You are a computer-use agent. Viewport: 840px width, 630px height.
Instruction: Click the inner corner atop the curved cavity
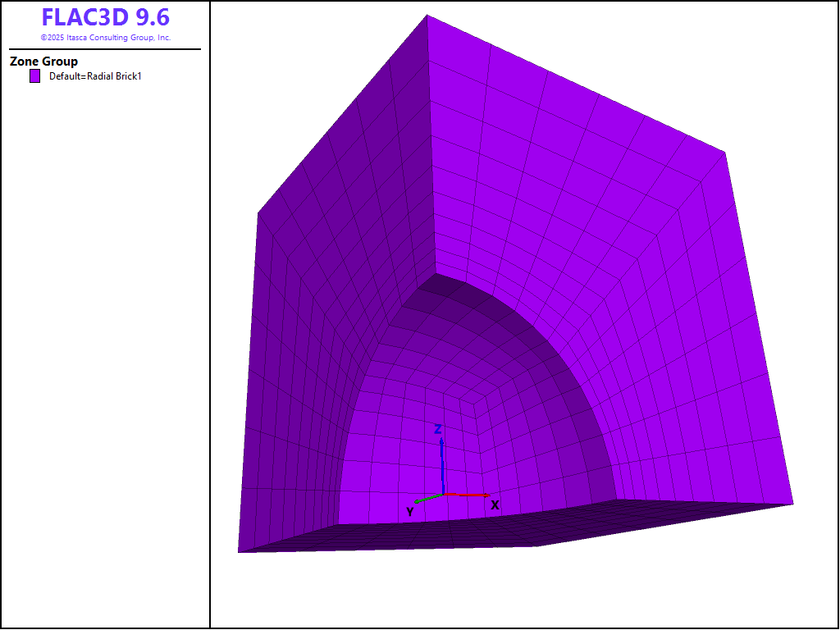coord(436,275)
